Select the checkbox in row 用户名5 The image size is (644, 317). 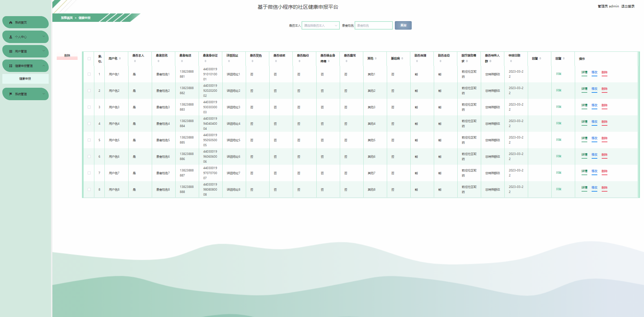[89, 140]
